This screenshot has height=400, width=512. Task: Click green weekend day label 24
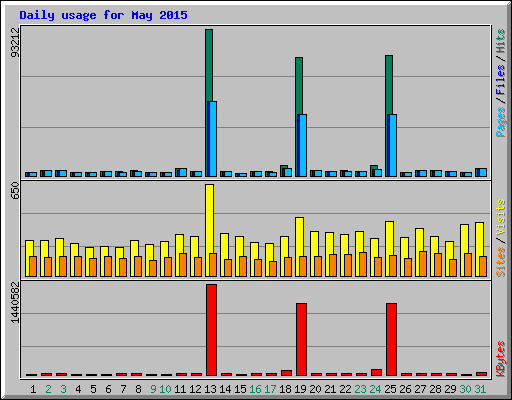click(375, 389)
